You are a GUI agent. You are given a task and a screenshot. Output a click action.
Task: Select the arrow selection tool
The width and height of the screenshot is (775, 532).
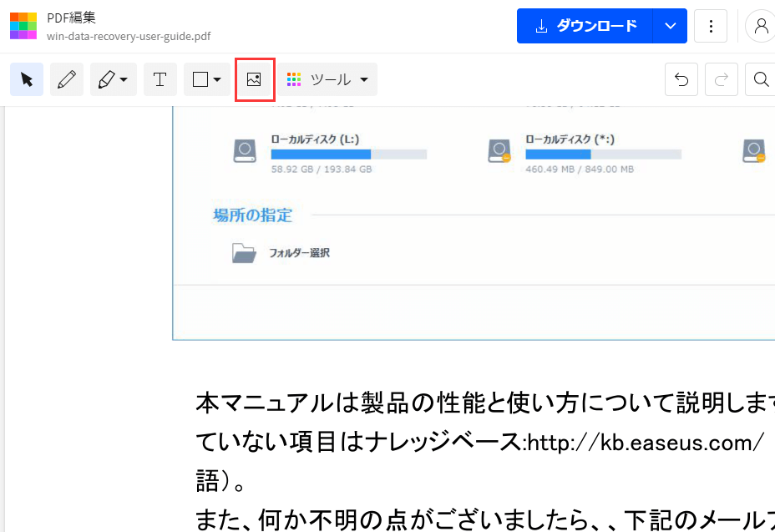(26, 79)
